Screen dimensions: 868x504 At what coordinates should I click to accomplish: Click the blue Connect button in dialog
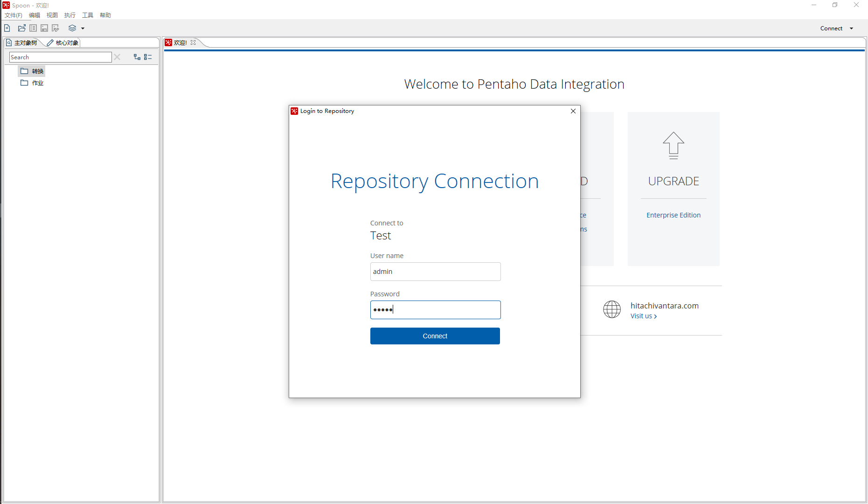point(435,336)
